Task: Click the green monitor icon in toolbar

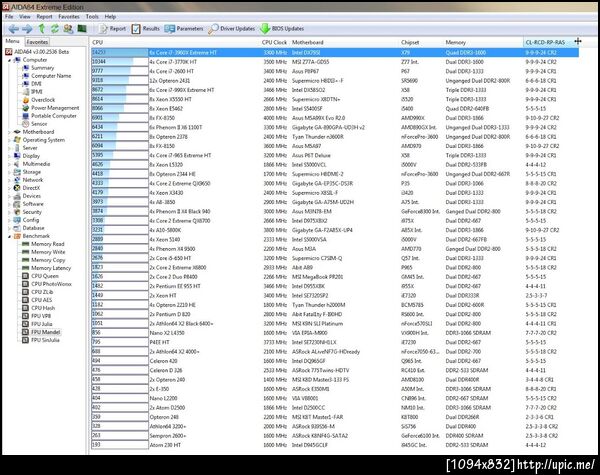Action: (82, 28)
